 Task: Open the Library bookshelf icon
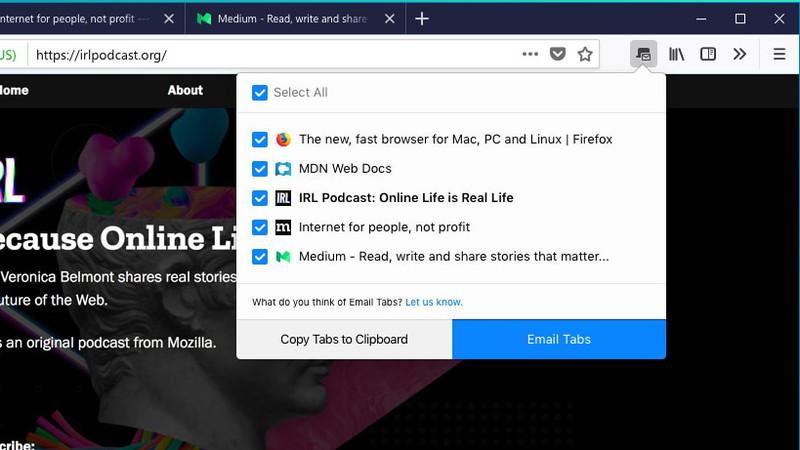[677, 54]
